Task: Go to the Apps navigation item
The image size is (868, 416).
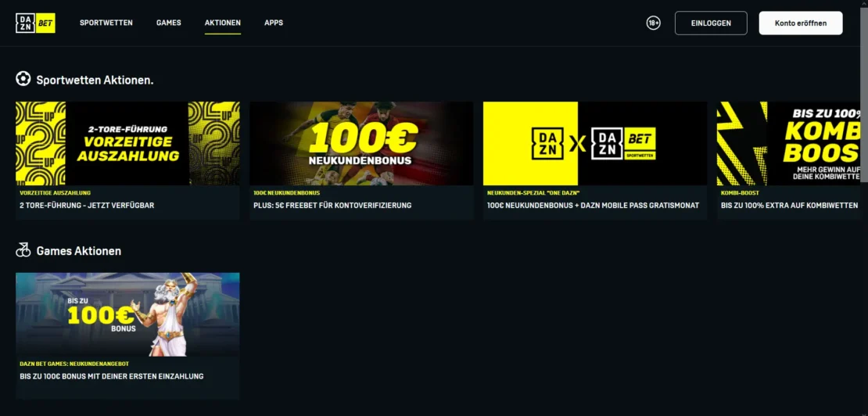Action: (x=274, y=23)
